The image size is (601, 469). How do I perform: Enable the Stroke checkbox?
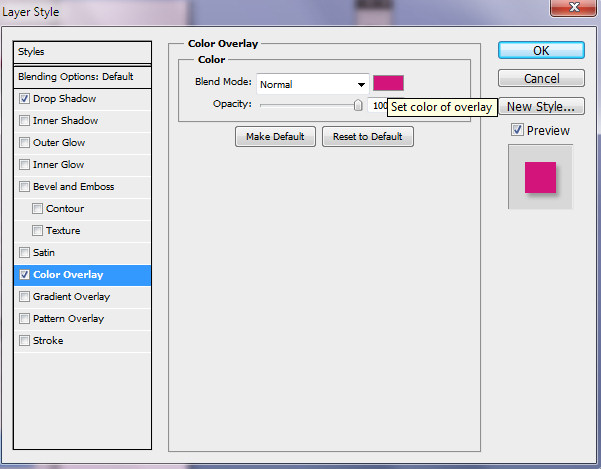pyautogui.click(x=24, y=341)
